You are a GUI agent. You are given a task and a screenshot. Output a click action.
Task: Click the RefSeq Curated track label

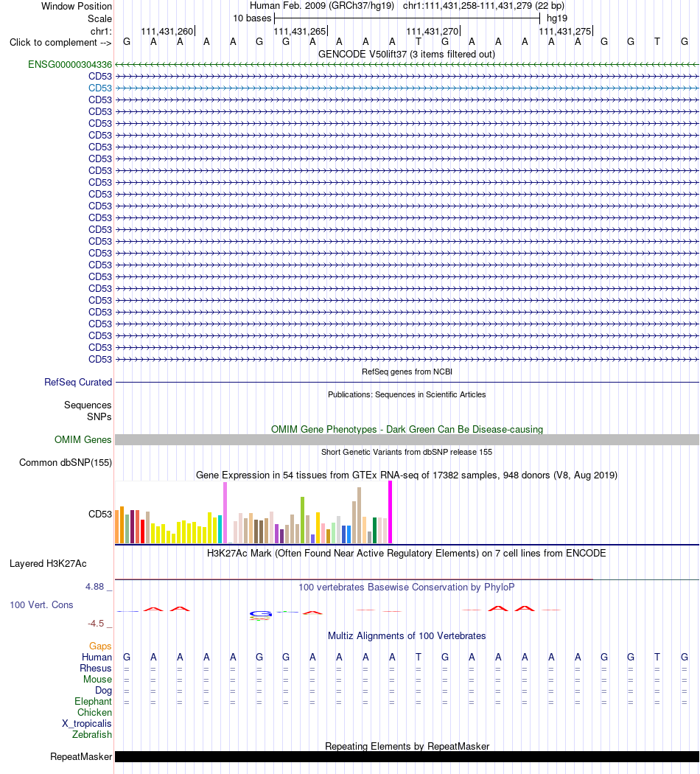pyautogui.click(x=78, y=382)
